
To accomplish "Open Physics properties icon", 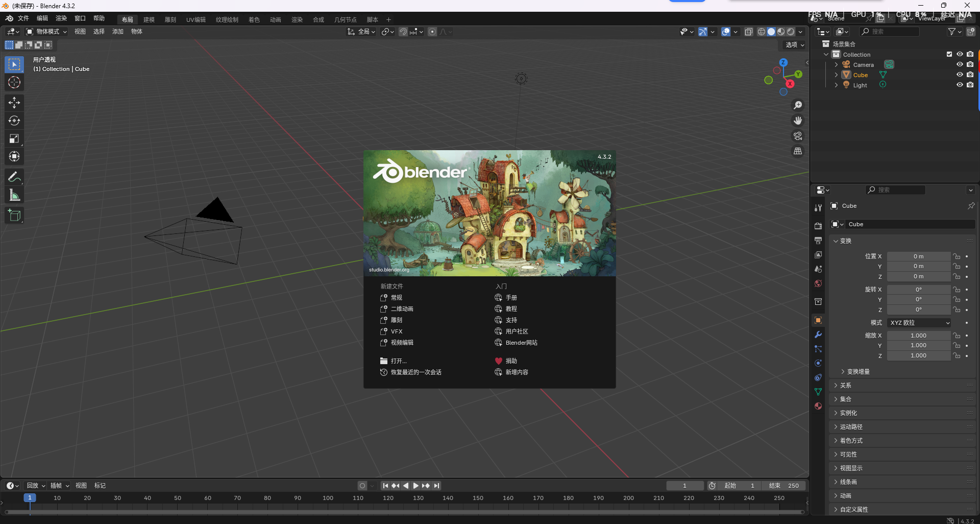I will point(818,363).
